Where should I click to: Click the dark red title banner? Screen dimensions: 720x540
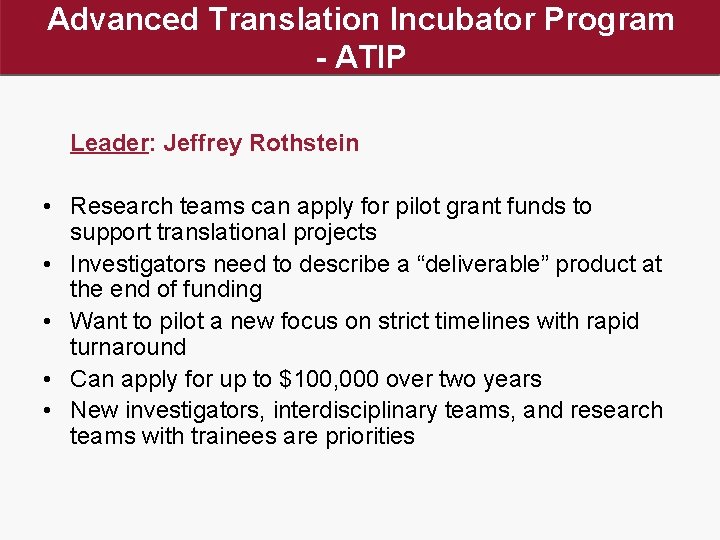(360, 37)
